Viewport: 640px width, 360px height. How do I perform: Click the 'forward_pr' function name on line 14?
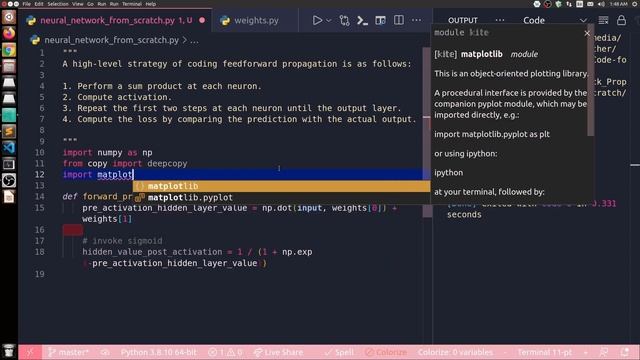(107, 197)
